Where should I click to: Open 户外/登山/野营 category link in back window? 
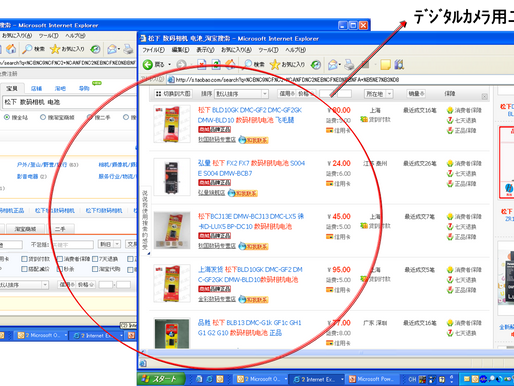coord(42,165)
